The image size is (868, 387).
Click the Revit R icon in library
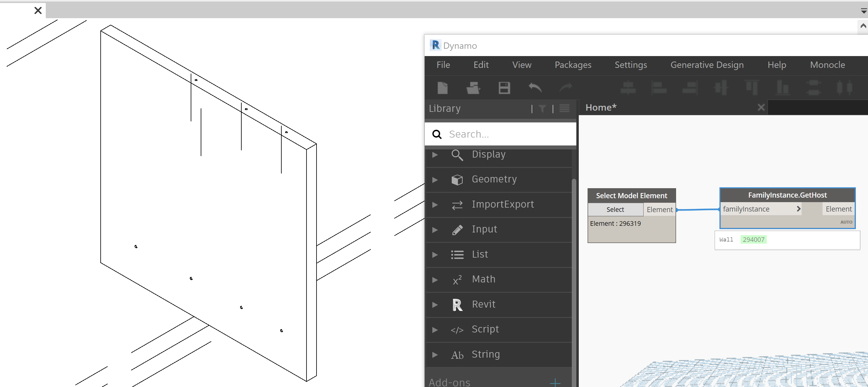pos(457,305)
